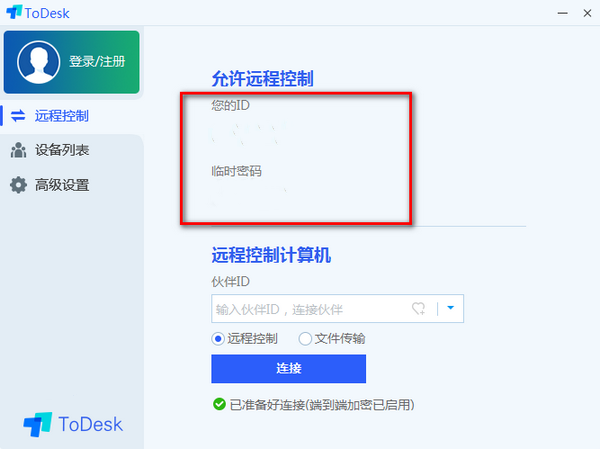
Task: Click the 临时密码 label
Action: tap(236, 171)
